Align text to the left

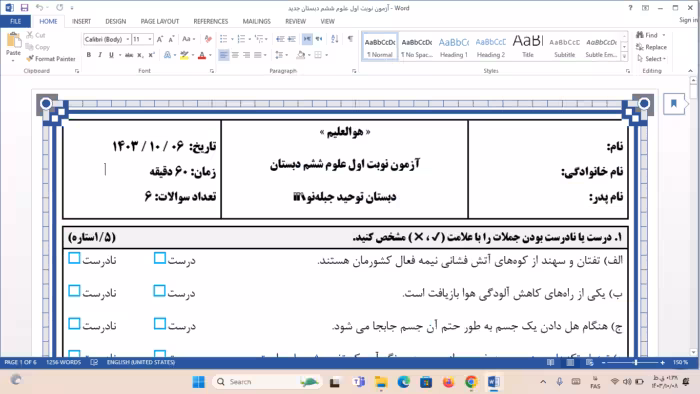click(x=224, y=55)
